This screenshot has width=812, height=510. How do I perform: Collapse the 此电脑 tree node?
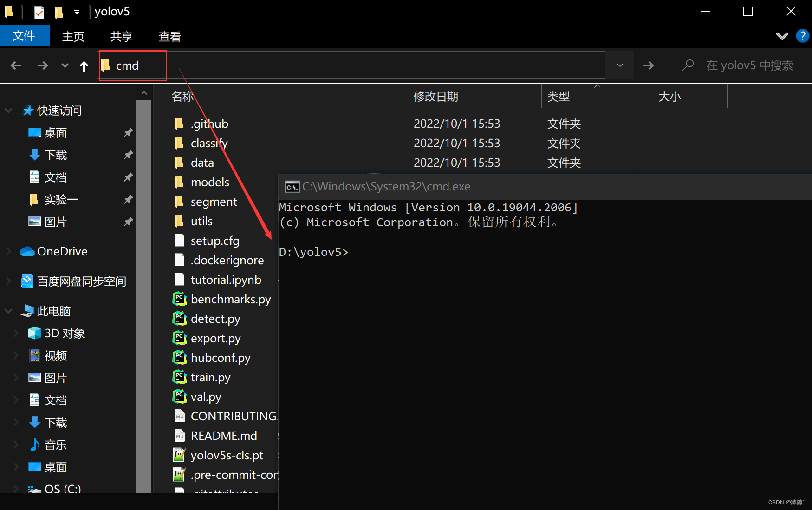pyautogui.click(x=8, y=311)
